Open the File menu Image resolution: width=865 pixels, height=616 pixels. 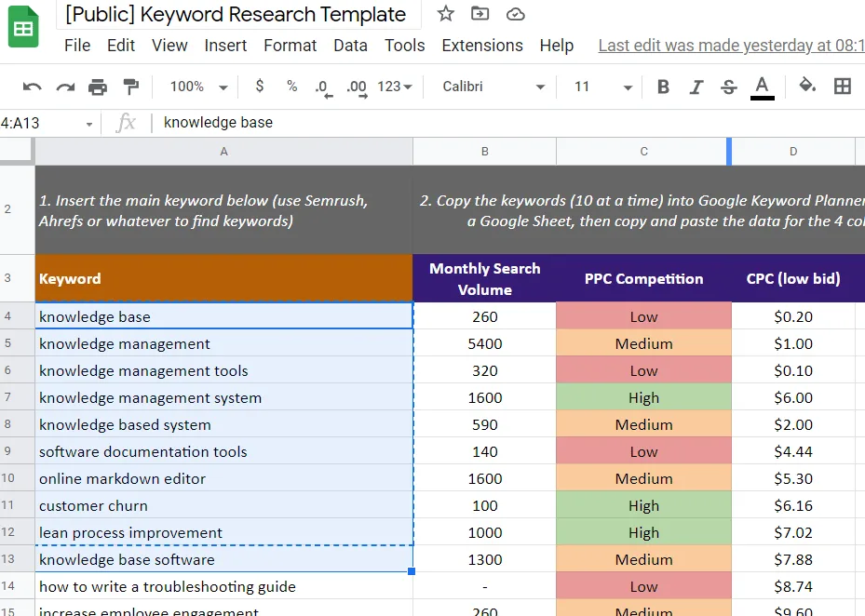(x=77, y=46)
